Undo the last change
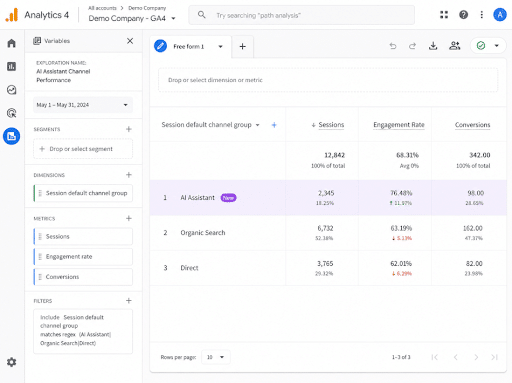512x383 pixels. tap(393, 46)
